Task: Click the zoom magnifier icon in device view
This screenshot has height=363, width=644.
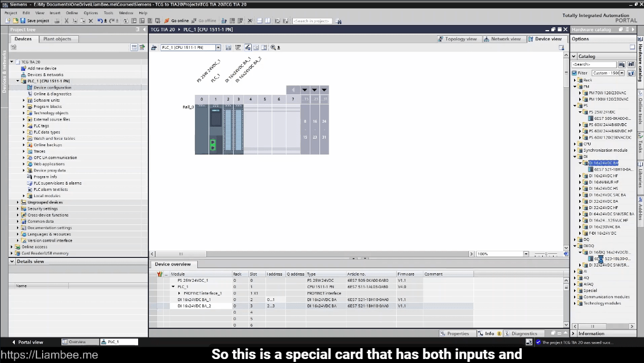Action: (x=273, y=48)
